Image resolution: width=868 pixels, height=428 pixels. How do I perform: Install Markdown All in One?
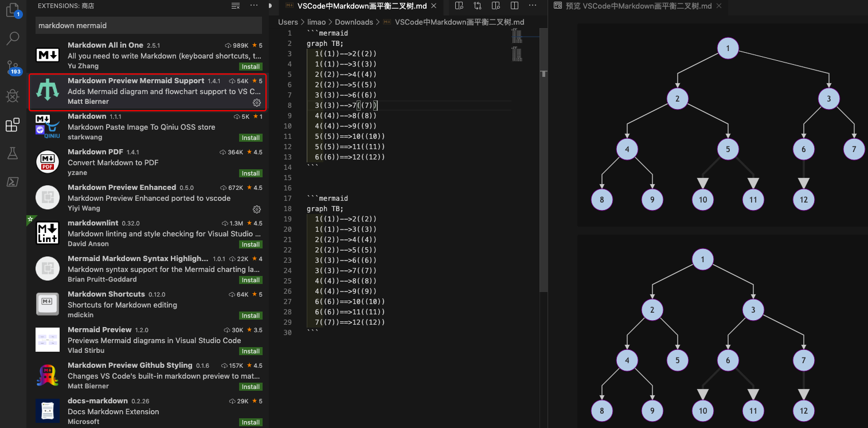click(251, 67)
